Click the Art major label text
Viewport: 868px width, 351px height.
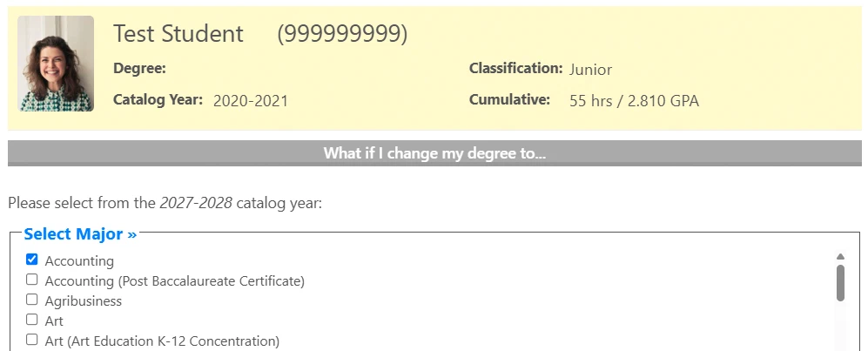(54, 321)
